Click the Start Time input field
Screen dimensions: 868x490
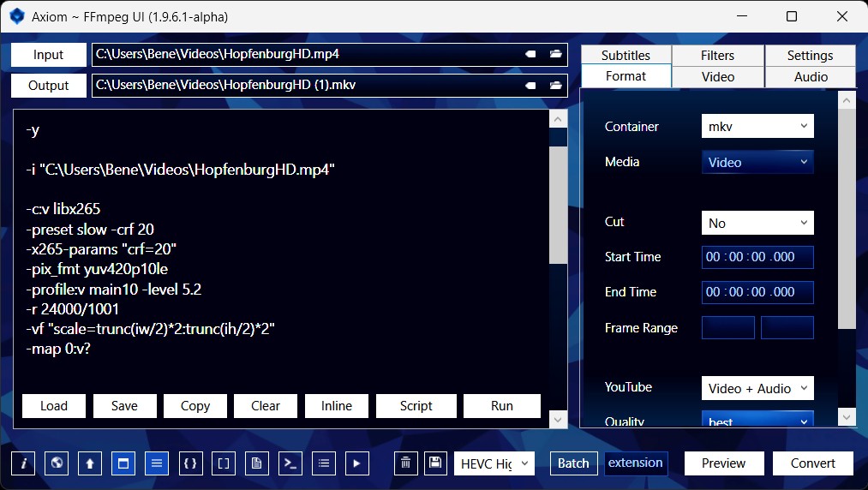tap(757, 257)
